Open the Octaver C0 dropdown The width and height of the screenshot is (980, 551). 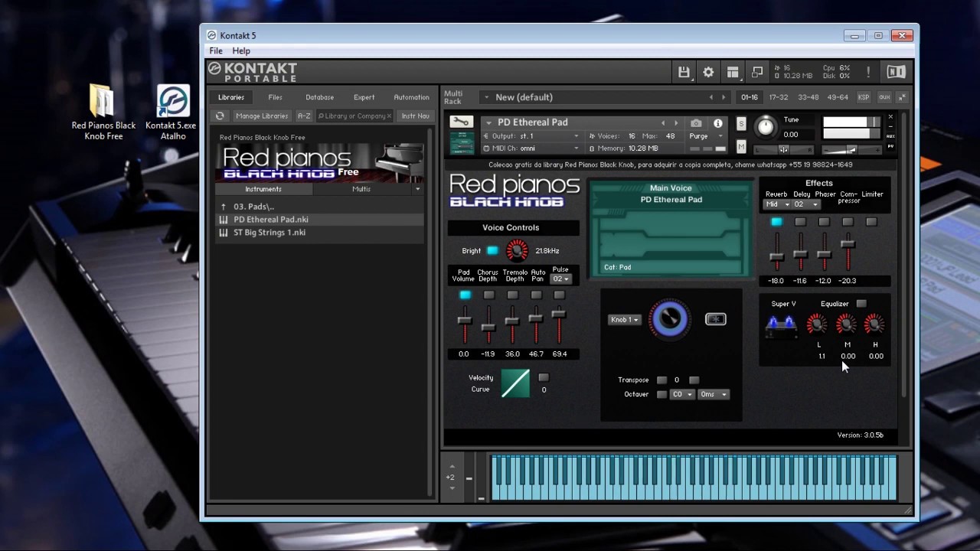tap(682, 395)
